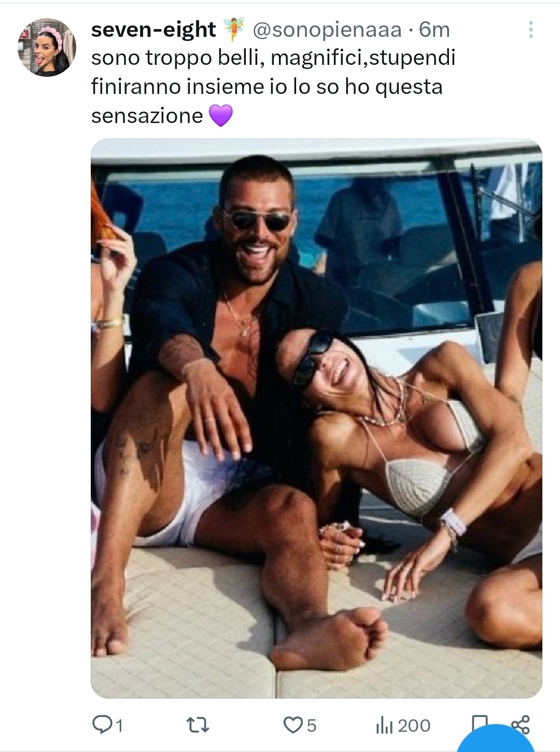The image size is (560, 752).
Task: Tap the word sensazione in the tweet
Action: tap(147, 115)
